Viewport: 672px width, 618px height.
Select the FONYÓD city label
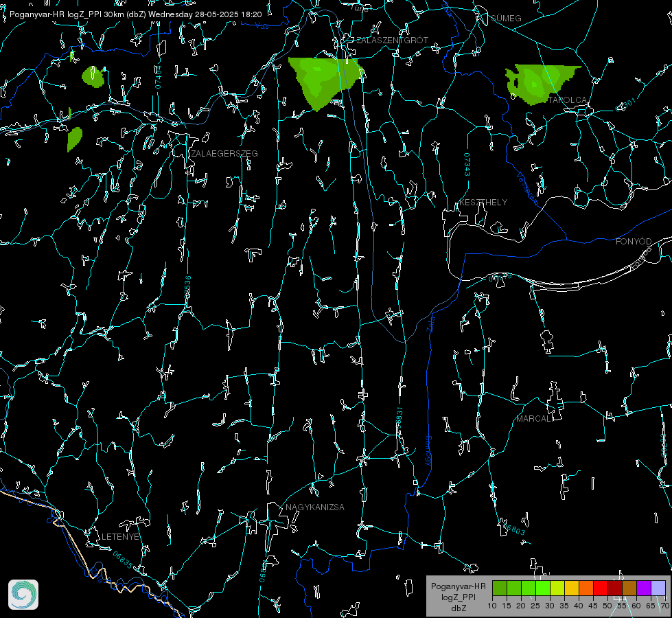point(634,242)
